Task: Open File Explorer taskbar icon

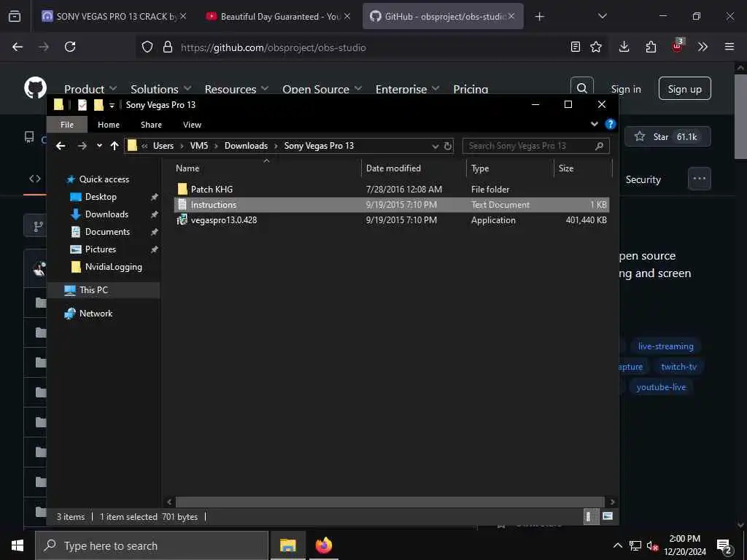Action: point(287,545)
